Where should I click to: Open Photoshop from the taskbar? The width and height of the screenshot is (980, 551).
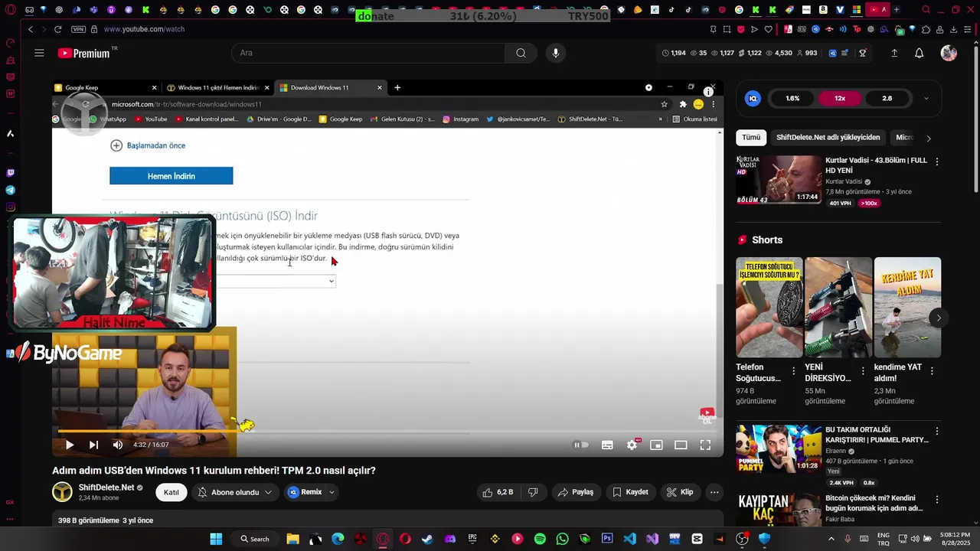(607, 539)
